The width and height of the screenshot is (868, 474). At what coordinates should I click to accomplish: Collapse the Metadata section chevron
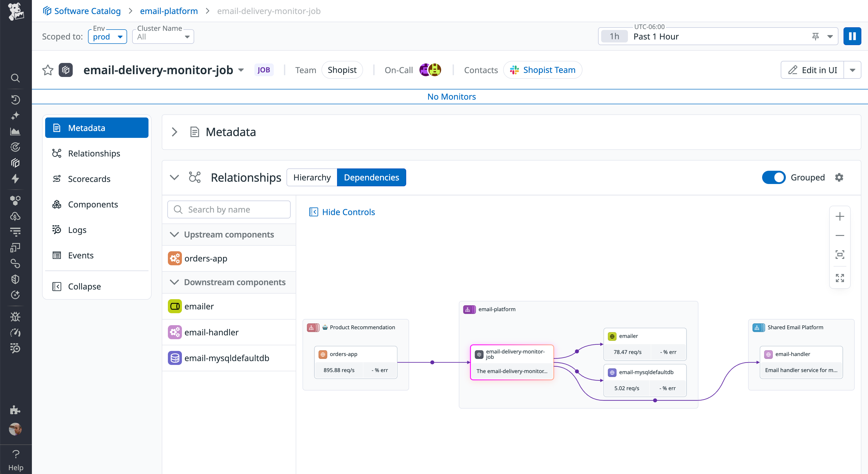(x=174, y=132)
